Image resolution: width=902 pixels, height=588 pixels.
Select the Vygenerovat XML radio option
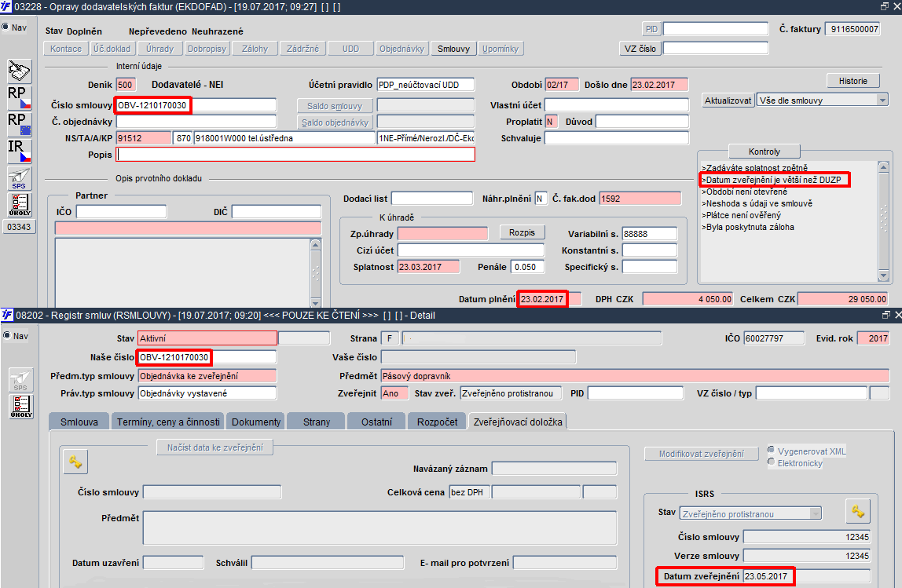coord(772,450)
